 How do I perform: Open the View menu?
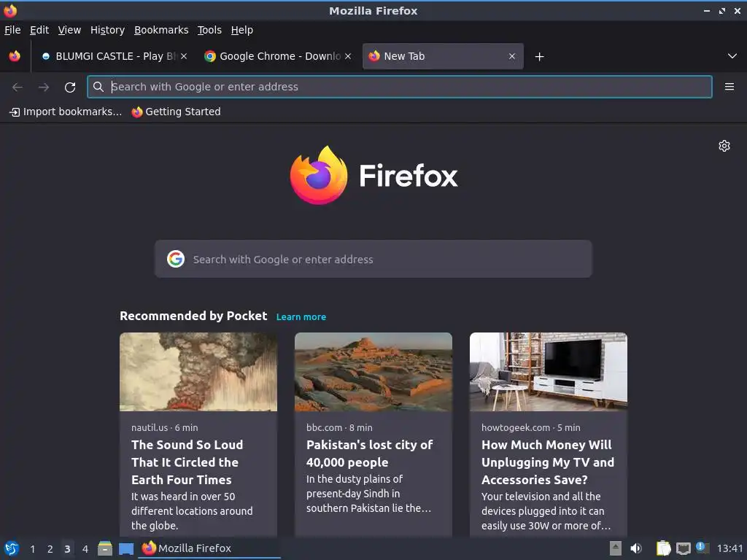coord(69,30)
